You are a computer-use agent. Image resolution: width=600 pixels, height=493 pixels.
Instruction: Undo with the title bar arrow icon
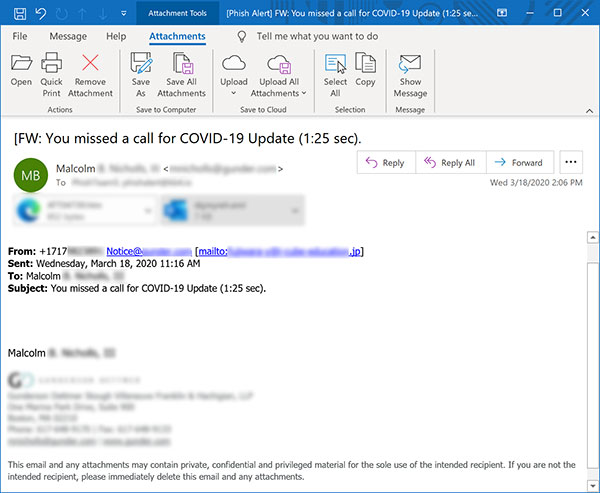(41, 13)
